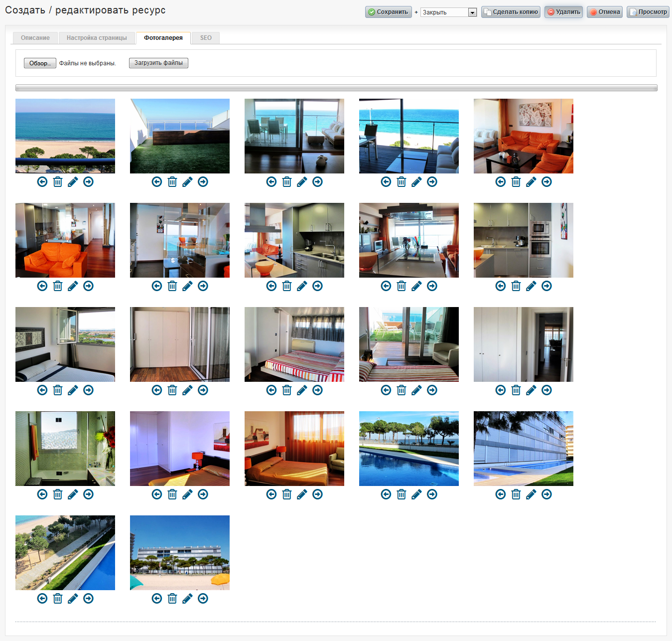
Task: Click the Сохранить button
Action: click(x=389, y=12)
